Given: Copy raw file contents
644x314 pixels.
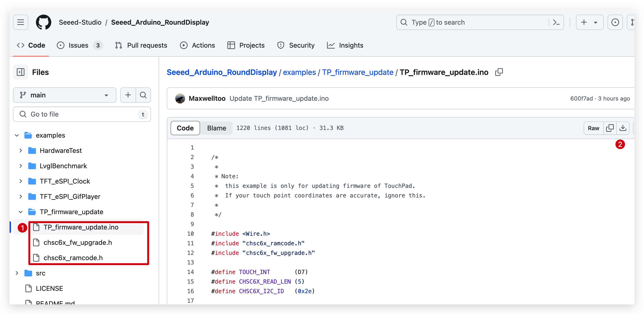Looking at the screenshot, I should click(x=610, y=128).
